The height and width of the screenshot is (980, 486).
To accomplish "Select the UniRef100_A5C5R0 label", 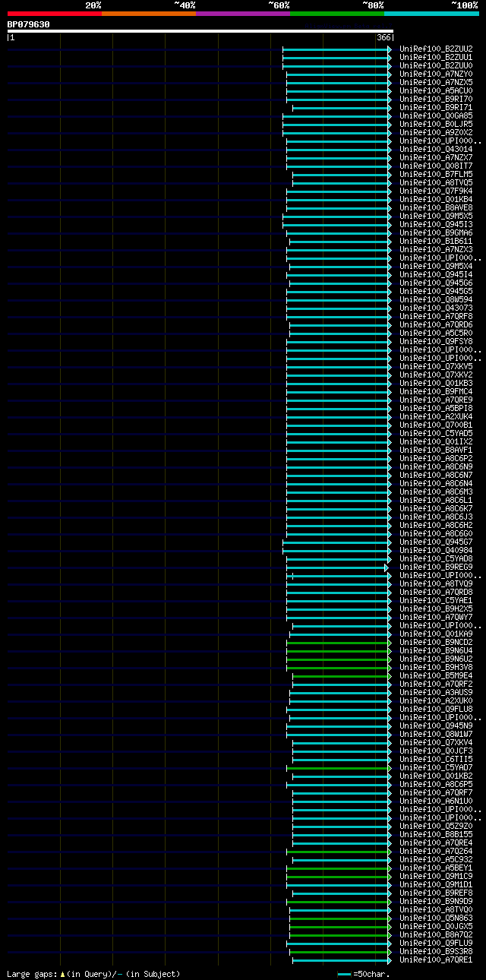I will coord(436,333).
